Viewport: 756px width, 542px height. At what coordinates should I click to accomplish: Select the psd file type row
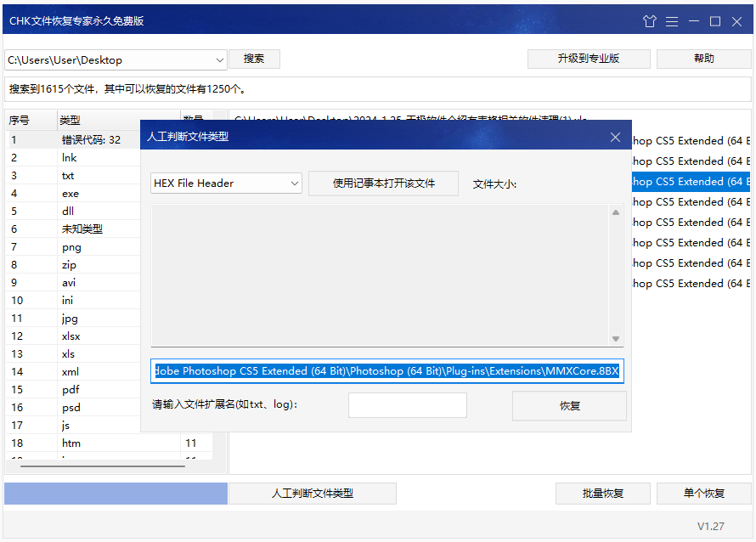click(71, 407)
